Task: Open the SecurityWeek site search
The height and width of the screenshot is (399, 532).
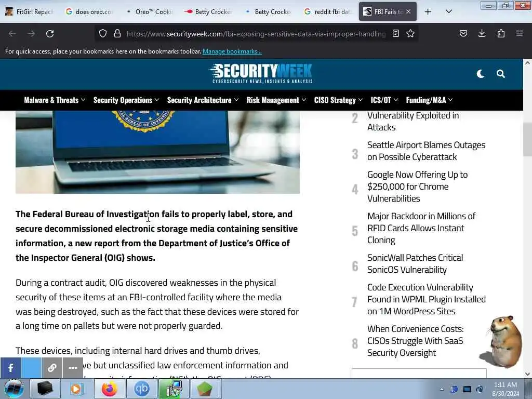Action: pos(500,74)
